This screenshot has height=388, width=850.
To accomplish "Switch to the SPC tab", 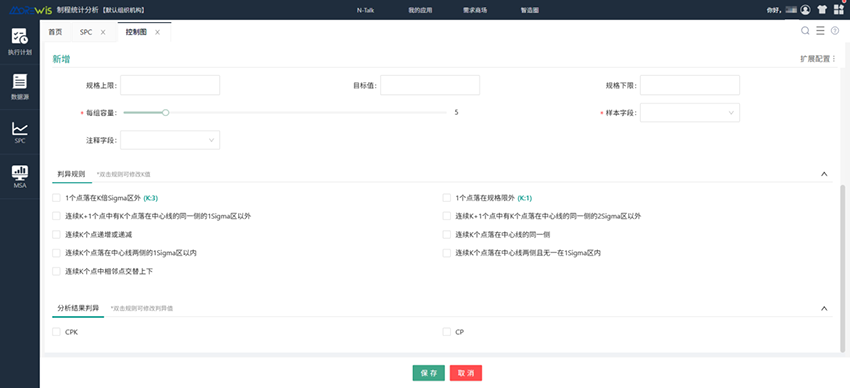I will pyautogui.click(x=86, y=33).
